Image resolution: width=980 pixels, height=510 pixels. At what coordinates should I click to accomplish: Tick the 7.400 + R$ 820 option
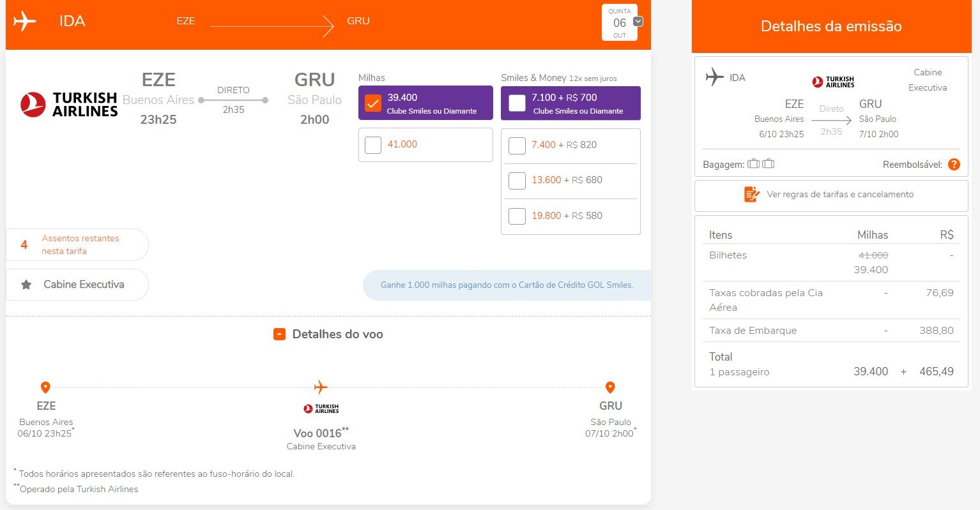pyautogui.click(x=517, y=146)
